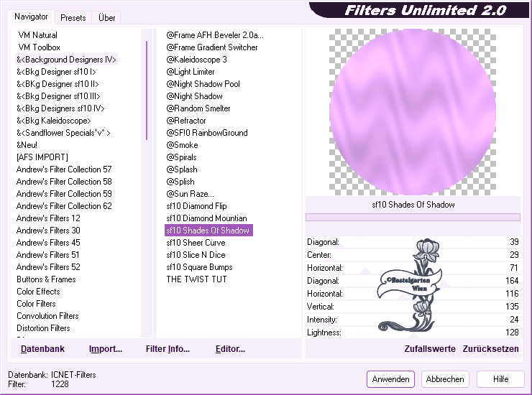532x395 pixels.
Task: Select Color Filters category
Action: pos(36,304)
